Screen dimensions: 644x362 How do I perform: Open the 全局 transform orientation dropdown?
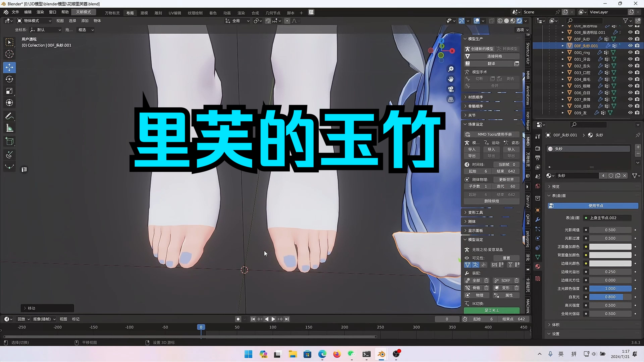tap(237, 21)
